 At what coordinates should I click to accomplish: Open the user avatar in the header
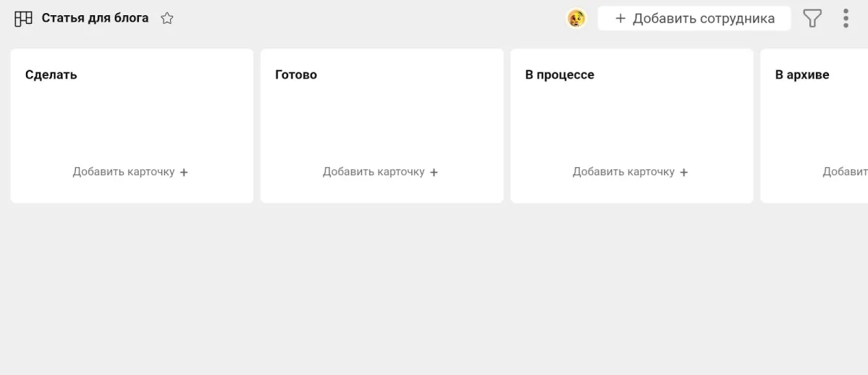coord(576,19)
